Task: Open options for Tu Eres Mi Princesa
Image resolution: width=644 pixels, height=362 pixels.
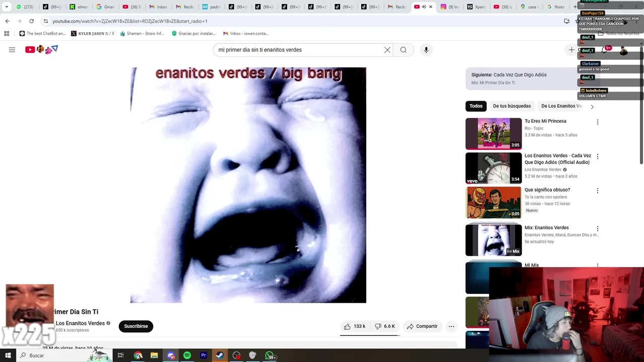Action: 598,122
